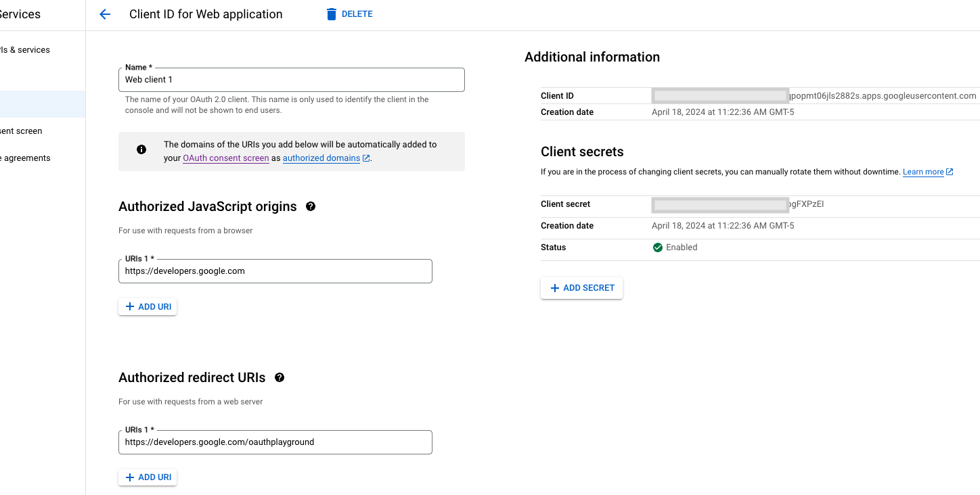This screenshot has height=495, width=980.
Task: Open the Learn more link
Action: tap(922, 172)
